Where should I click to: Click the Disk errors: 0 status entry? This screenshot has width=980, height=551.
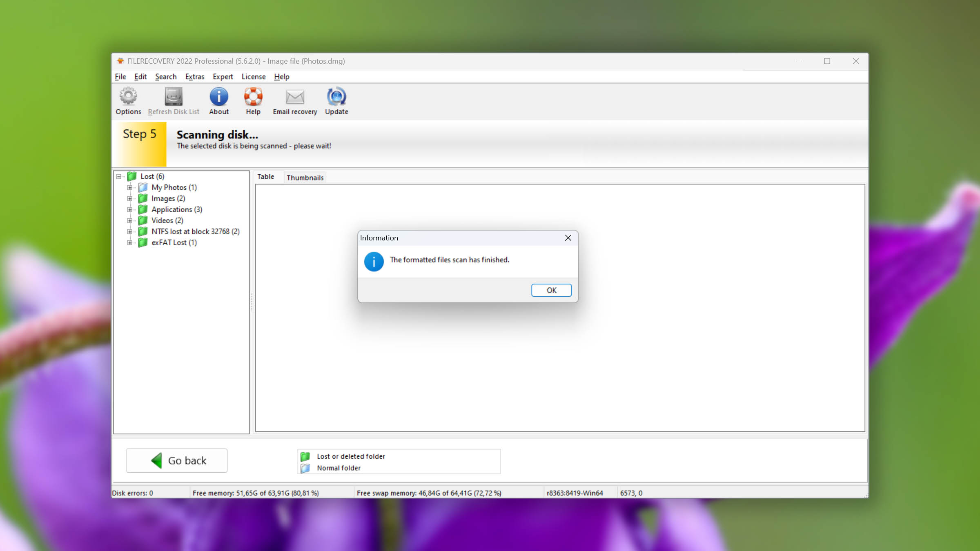tap(133, 493)
